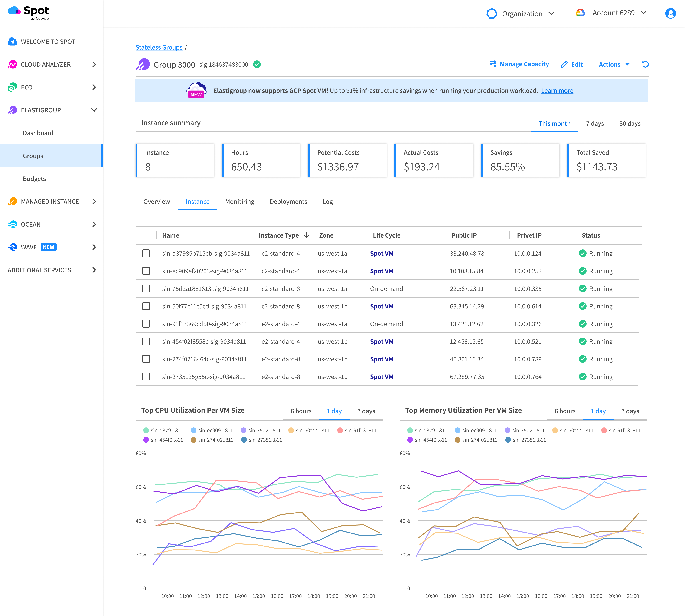Image resolution: width=685 pixels, height=616 pixels.
Task: Click the Managed Instance sidebar icon
Action: (x=12, y=201)
